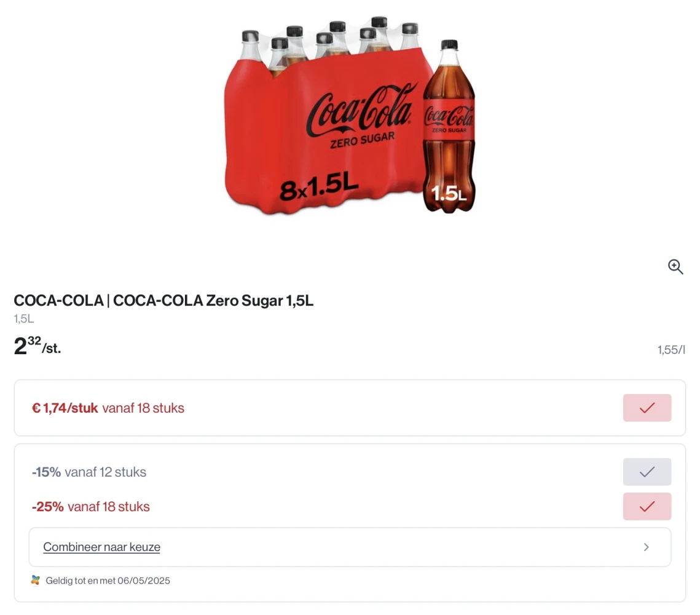Click the colorful icon beside validity date
Screen dimensions: 700x615
(x=36, y=581)
